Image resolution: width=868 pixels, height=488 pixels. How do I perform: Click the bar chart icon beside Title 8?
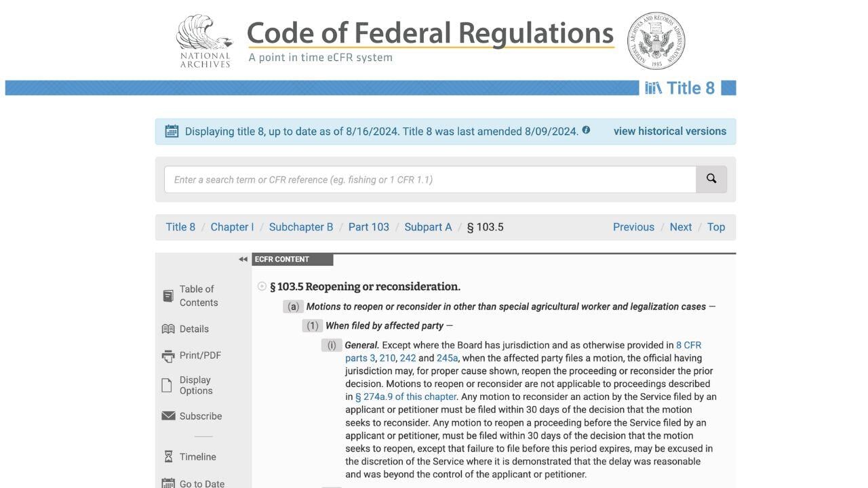(x=654, y=87)
